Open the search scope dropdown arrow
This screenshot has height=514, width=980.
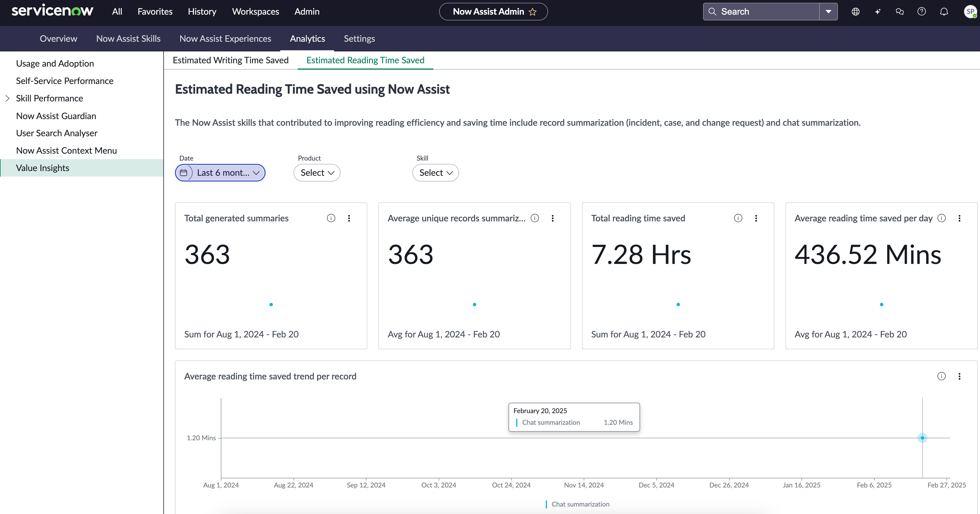[828, 12]
